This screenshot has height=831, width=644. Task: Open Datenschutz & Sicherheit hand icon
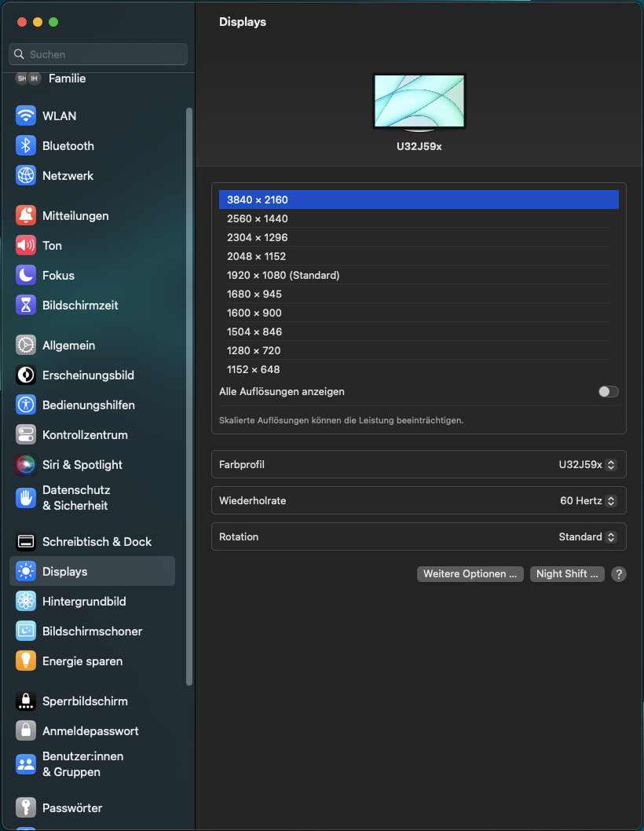coord(25,498)
